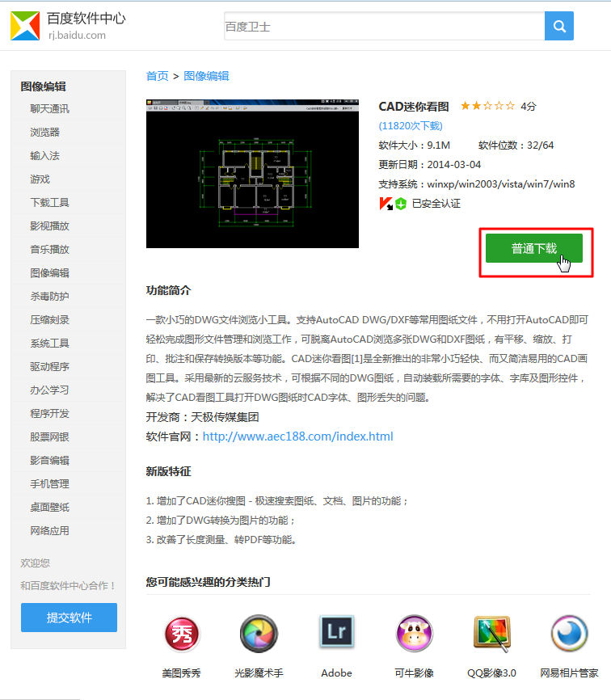The width and height of the screenshot is (611, 700).
Task: Select 输入法 category in the sidebar
Action: [x=44, y=156]
